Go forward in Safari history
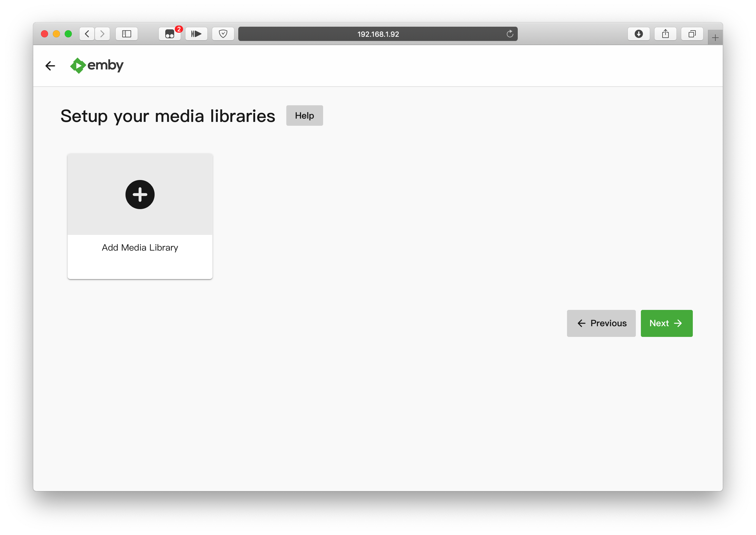Image resolution: width=756 pixels, height=535 pixels. 102,34
